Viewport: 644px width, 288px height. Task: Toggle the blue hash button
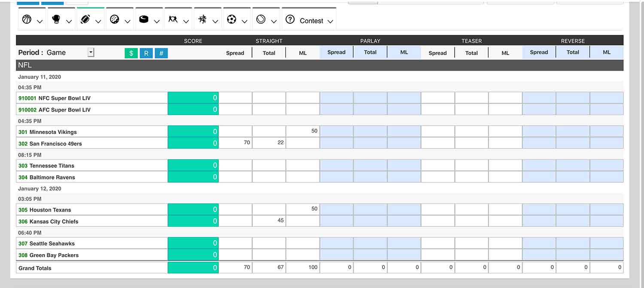161,53
